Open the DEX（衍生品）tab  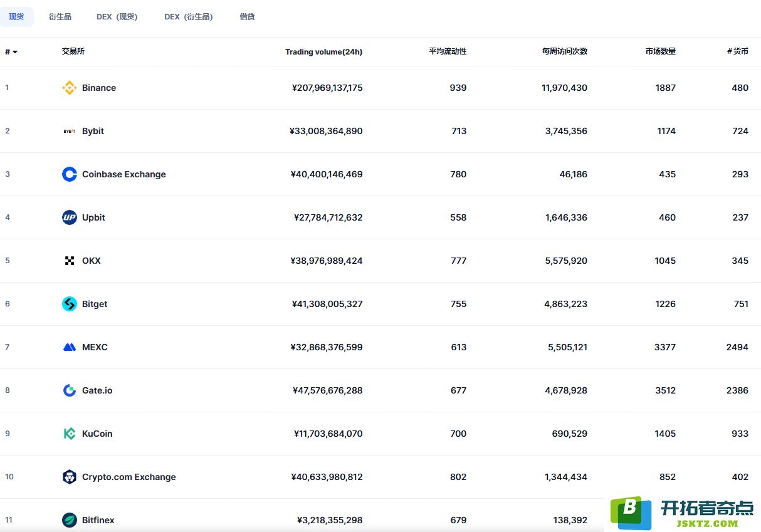(189, 17)
